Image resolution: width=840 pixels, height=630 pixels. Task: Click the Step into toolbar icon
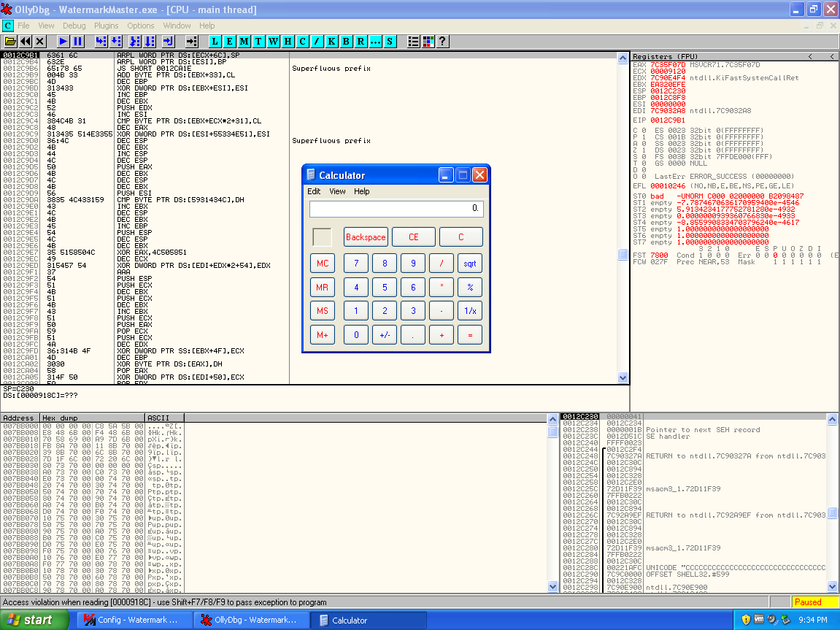[101, 42]
